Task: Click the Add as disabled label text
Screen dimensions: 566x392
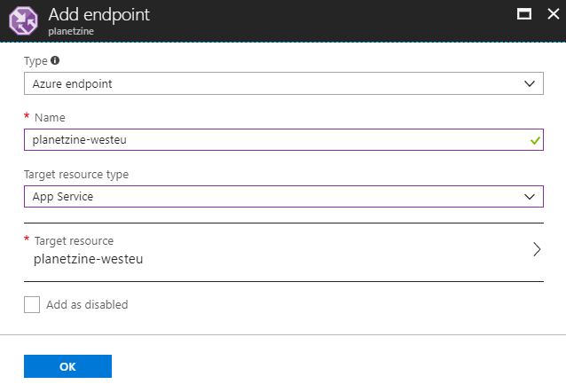Action: (x=87, y=305)
